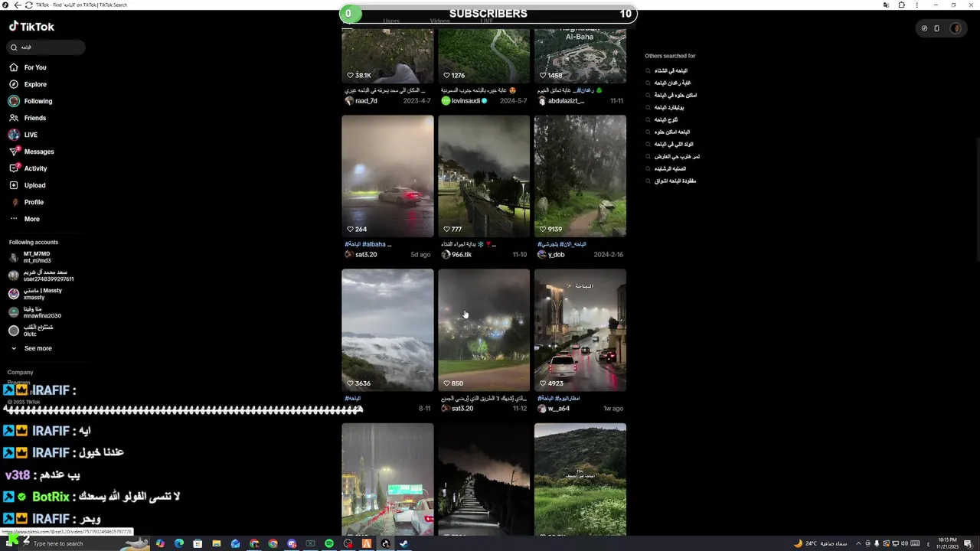Screen dimensions: 980x551
Task: Click the phone icon in top-right pill
Action: click(936, 28)
